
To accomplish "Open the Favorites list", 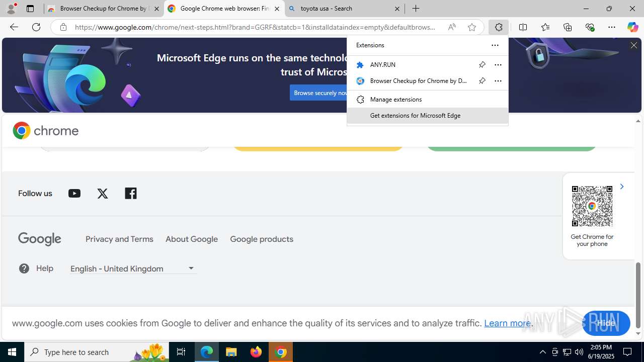I will point(545,27).
